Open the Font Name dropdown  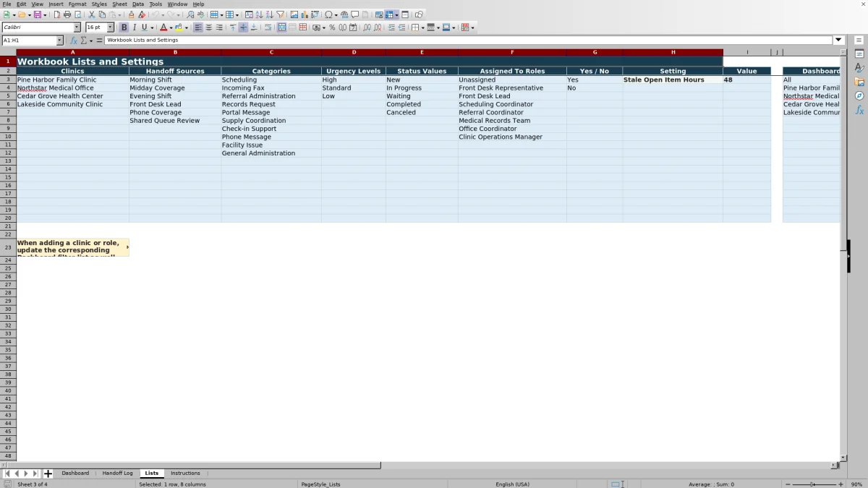(x=77, y=27)
